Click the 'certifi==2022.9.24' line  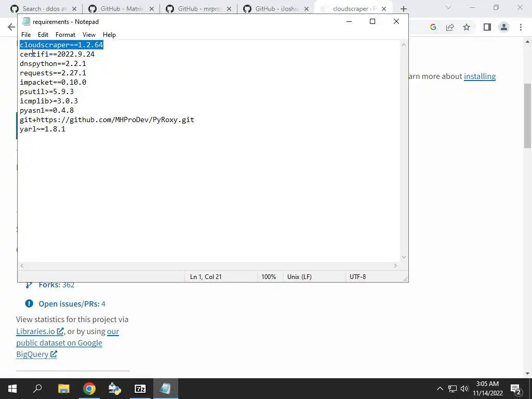pyautogui.click(x=57, y=54)
